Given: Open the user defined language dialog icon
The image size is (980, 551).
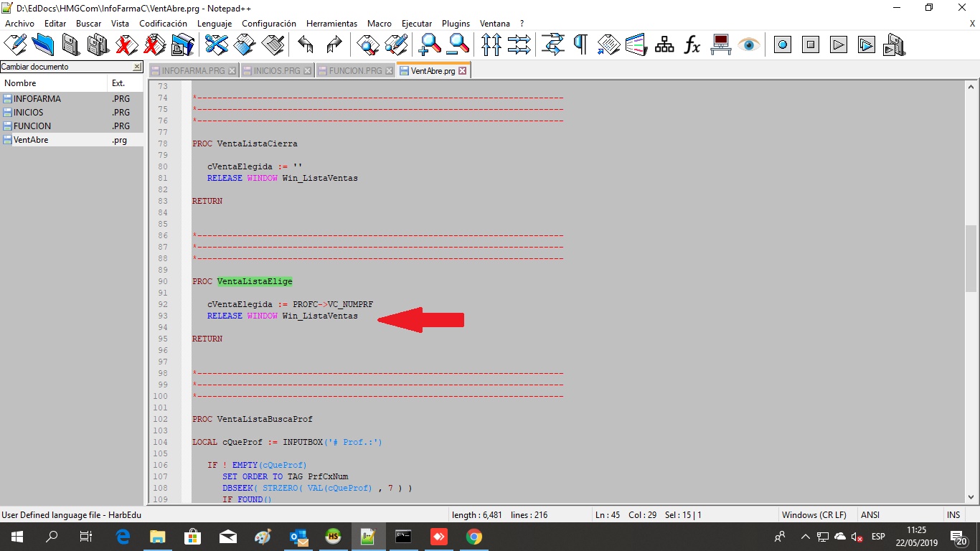Looking at the screenshot, I should pyautogui.click(x=636, y=45).
